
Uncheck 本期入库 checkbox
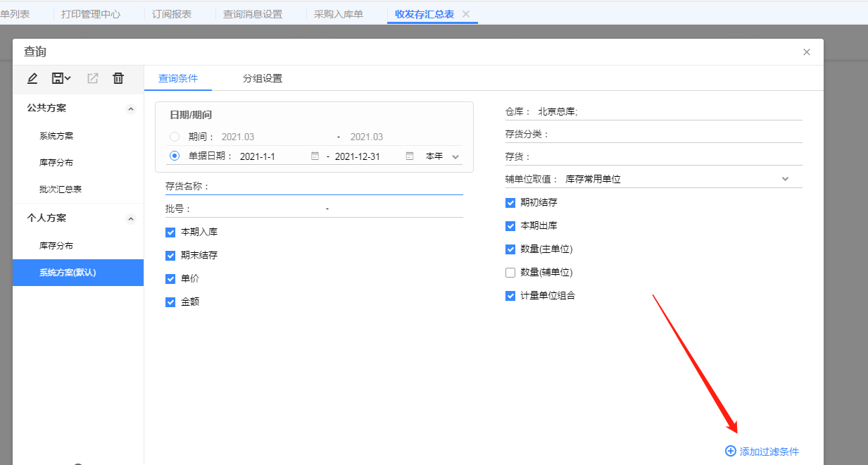click(170, 232)
